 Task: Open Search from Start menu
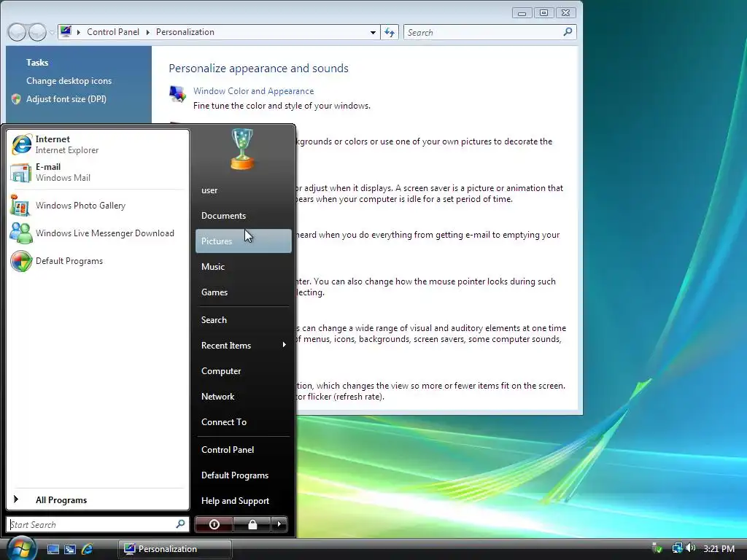click(243, 320)
